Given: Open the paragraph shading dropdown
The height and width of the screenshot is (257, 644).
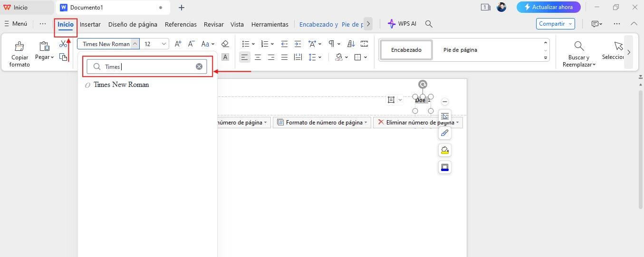Looking at the screenshot, I should 346,57.
